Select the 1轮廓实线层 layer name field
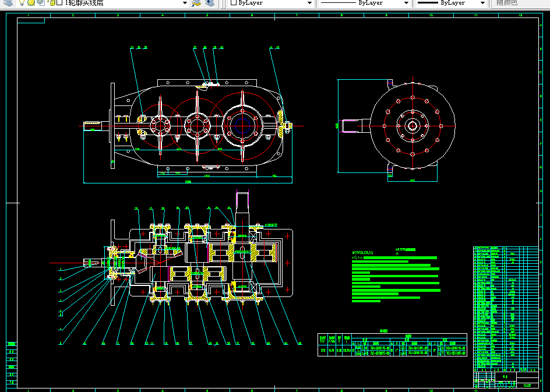 84,3
